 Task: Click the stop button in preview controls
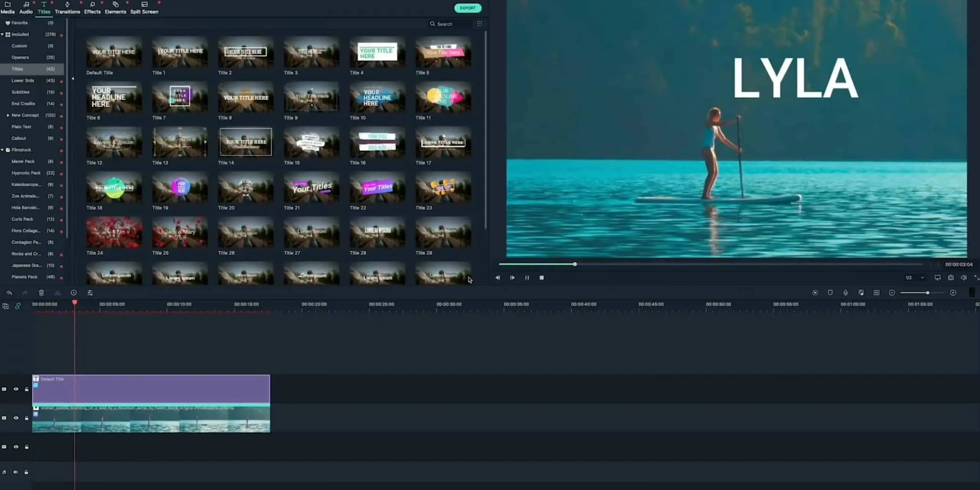[541, 278]
